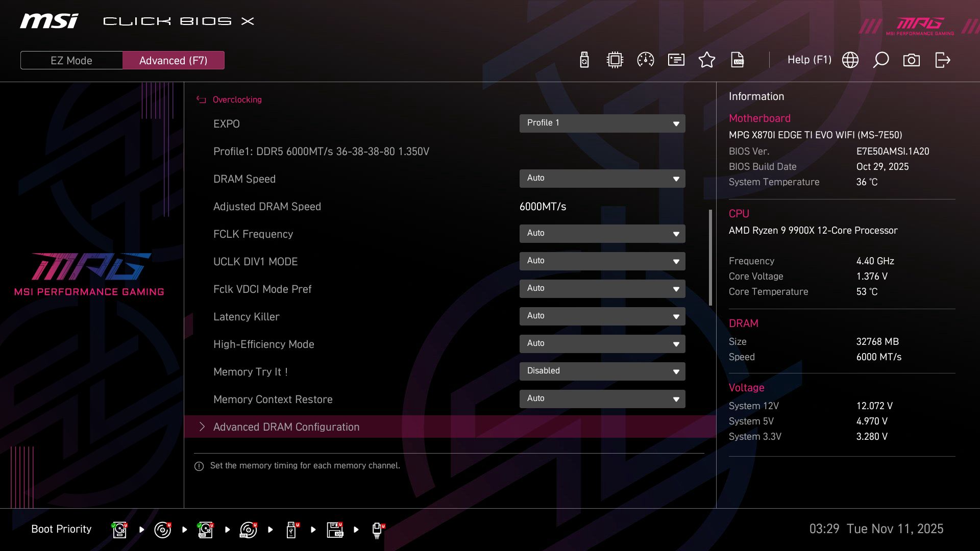Change language using the globe icon
Image resolution: width=980 pixels, height=551 pixels.
(x=850, y=60)
